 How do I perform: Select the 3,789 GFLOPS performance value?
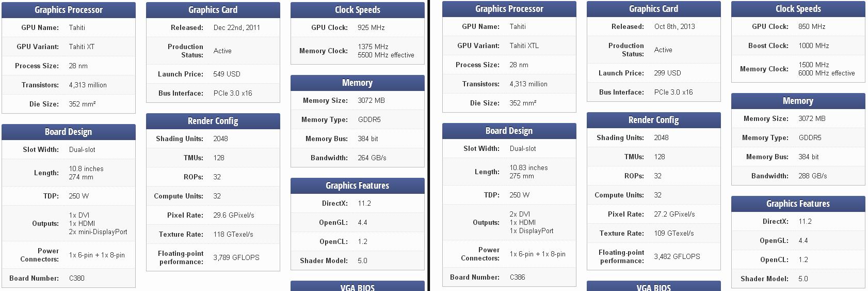[236, 257]
